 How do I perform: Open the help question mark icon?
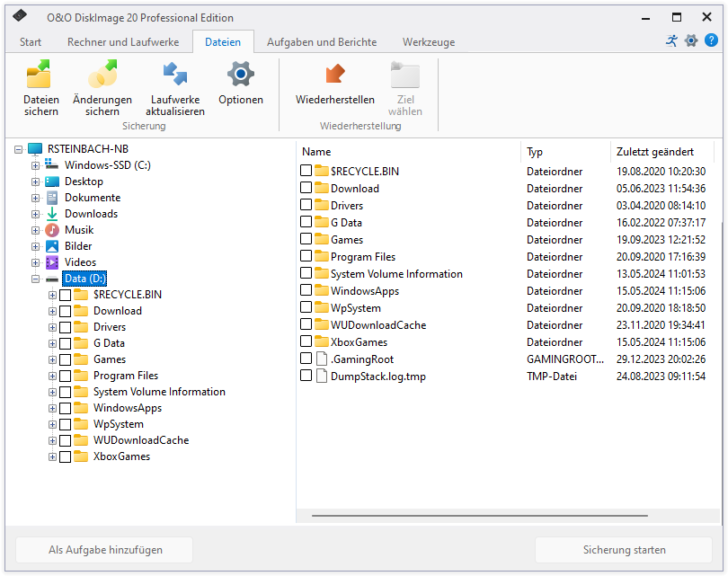712,40
